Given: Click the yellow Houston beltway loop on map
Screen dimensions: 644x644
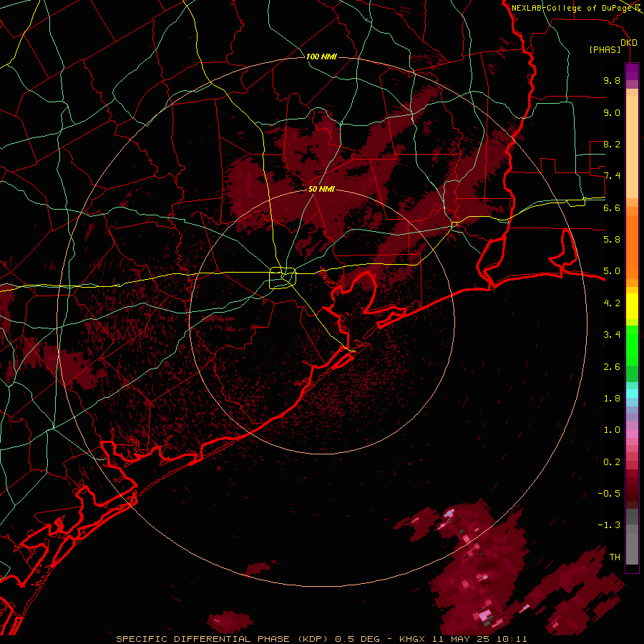Looking at the screenshot, I should (x=283, y=278).
